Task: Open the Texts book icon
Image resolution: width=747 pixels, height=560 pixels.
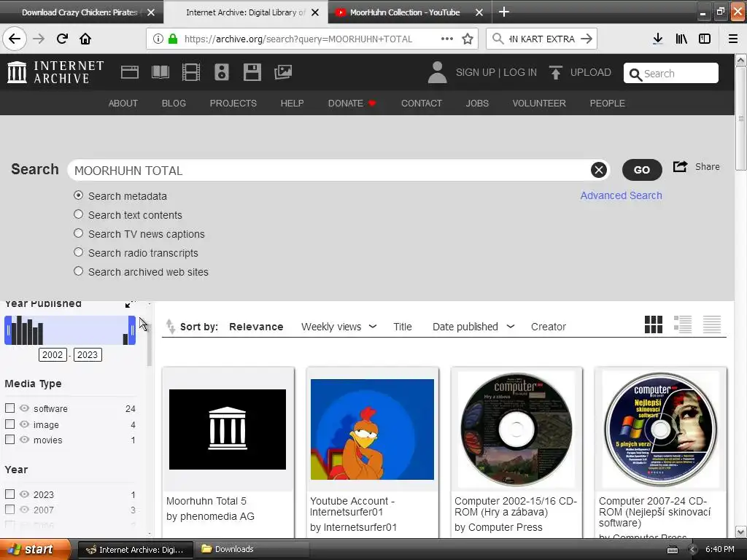Action: [x=160, y=72]
